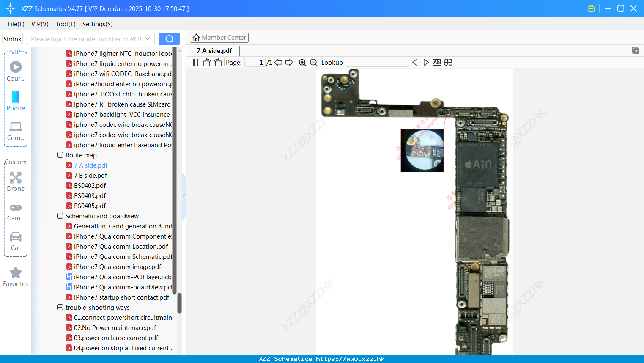Select the Phone category icon
Screen dimensions: 644x363
(16, 101)
